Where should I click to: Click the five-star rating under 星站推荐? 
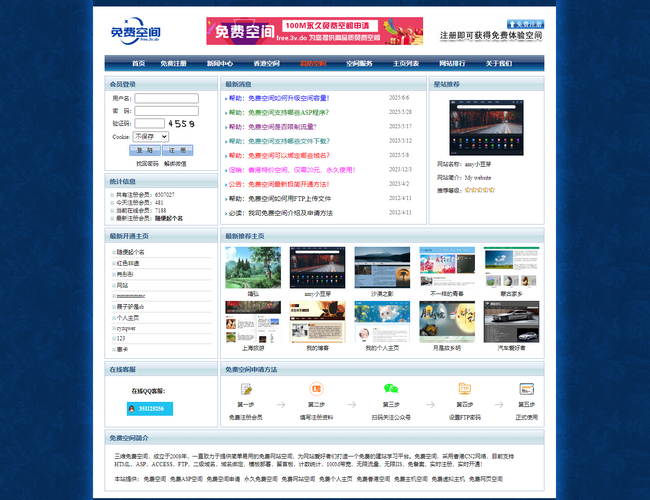click(x=479, y=189)
